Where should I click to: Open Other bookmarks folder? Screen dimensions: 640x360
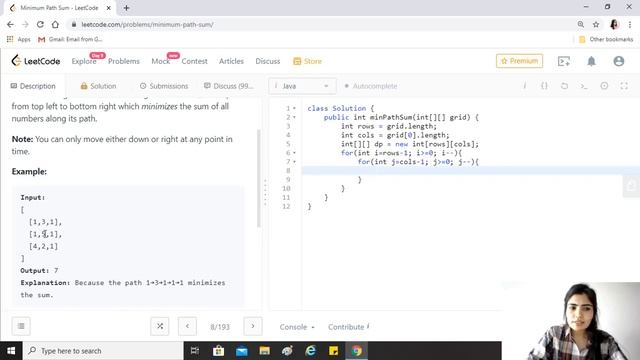coord(606,39)
